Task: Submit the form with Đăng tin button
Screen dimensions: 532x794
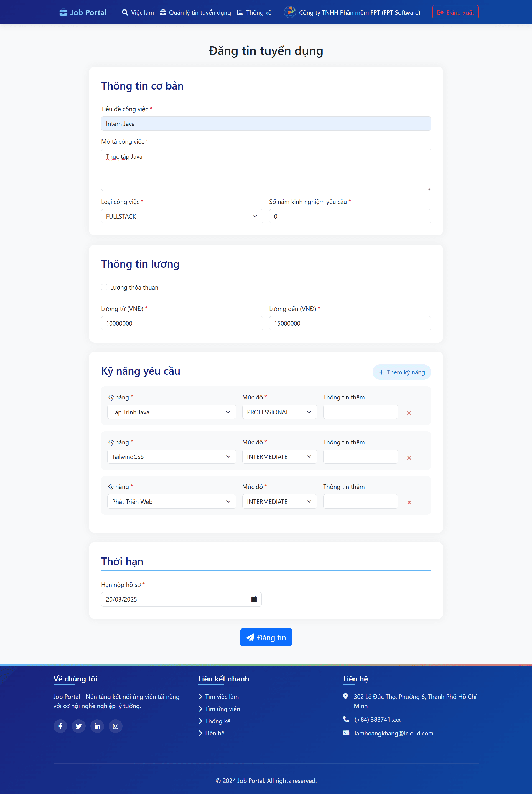Action: point(266,637)
